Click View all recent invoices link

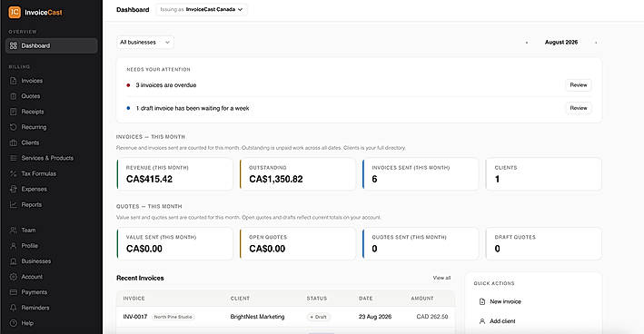[x=441, y=278]
